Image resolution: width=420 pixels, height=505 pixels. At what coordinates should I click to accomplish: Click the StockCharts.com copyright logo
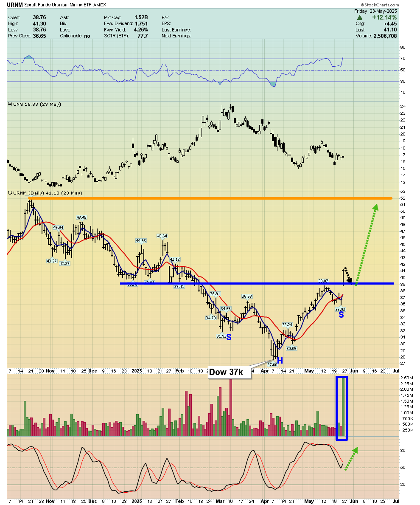pyautogui.click(x=380, y=5)
